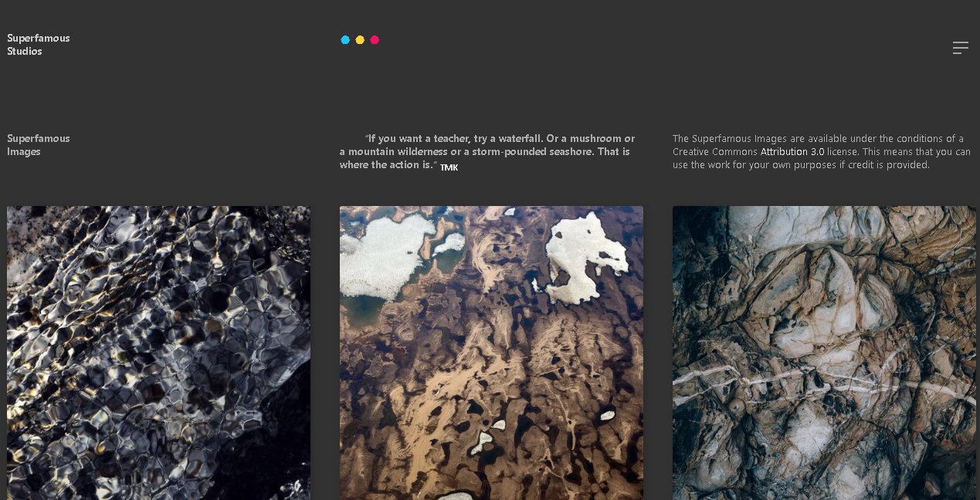Click the "The Superfamous Images are available" paragraph
This screenshot has width=980, height=500.
click(x=822, y=152)
